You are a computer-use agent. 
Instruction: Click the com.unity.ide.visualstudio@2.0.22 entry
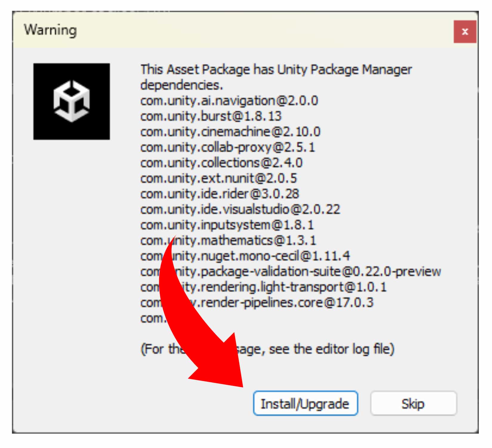point(240,209)
